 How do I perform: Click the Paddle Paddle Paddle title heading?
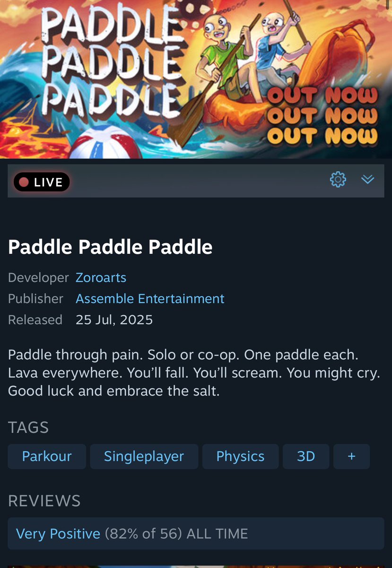tap(110, 247)
